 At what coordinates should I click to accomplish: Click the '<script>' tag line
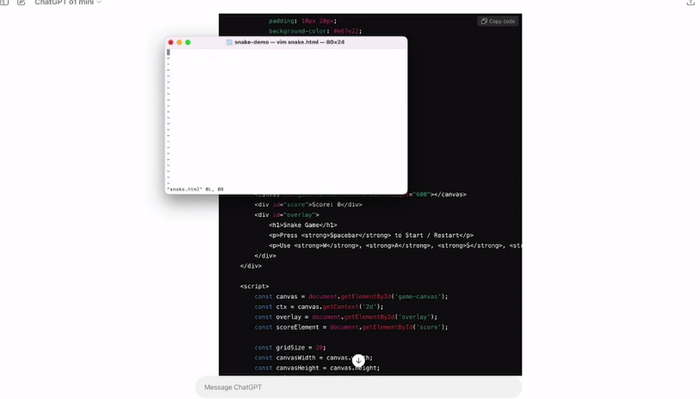coord(254,286)
